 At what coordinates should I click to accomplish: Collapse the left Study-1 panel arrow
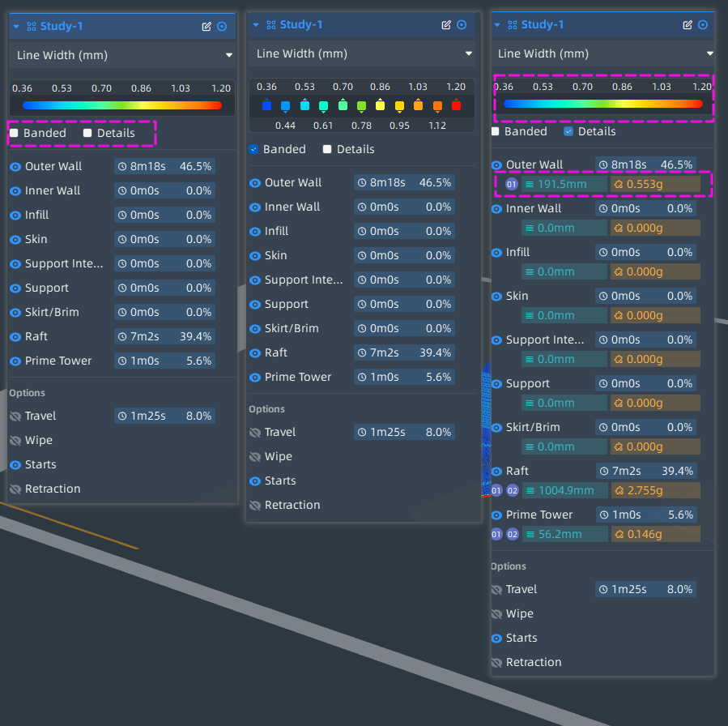click(x=16, y=27)
